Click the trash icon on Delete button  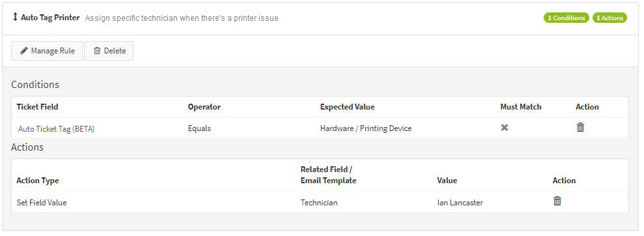click(97, 51)
